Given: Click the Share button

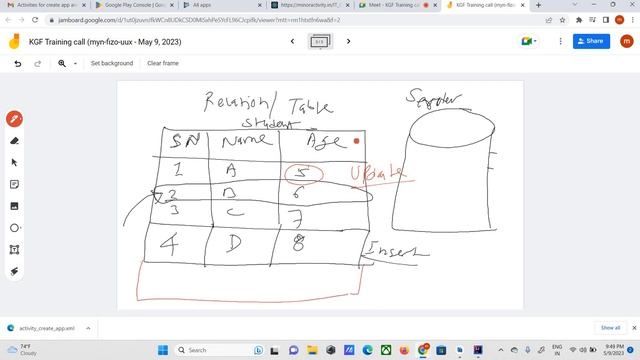Looking at the screenshot, I should 591,41.
